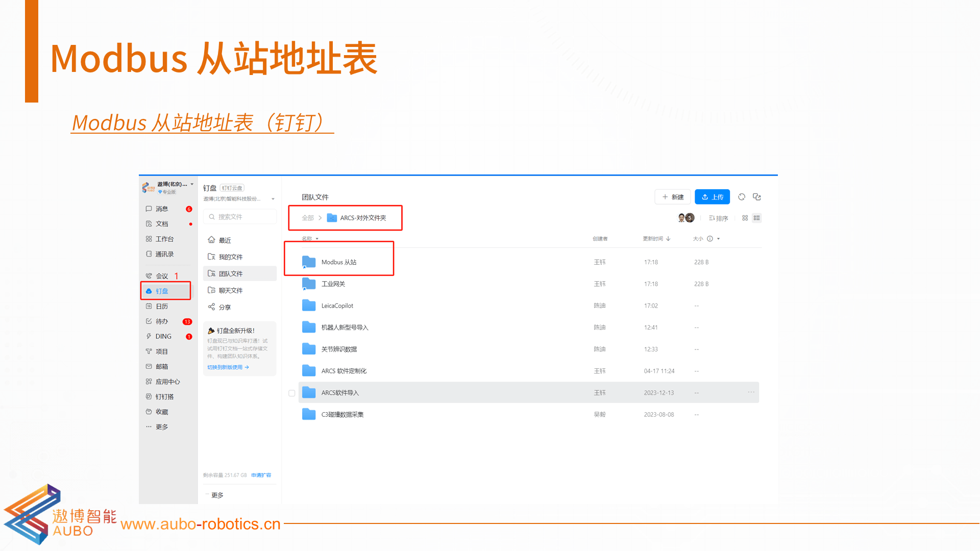Click the 大小 info icon

coord(710,239)
